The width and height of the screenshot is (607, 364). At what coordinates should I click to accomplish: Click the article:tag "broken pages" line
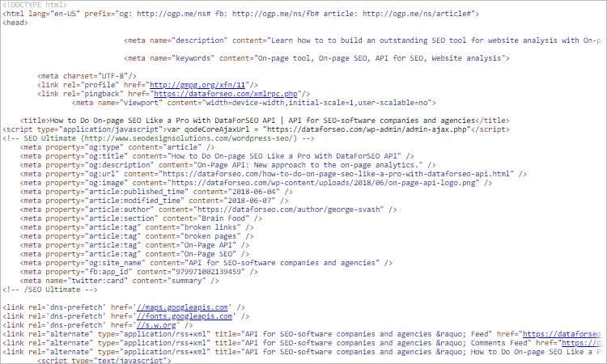[x=137, y=236]
